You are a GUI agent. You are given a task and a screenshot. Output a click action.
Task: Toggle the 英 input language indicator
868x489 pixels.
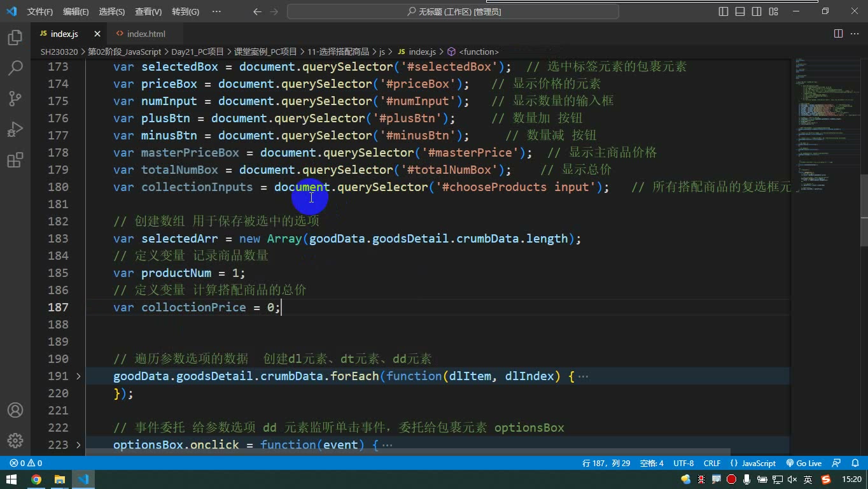[x=808, y=479]
